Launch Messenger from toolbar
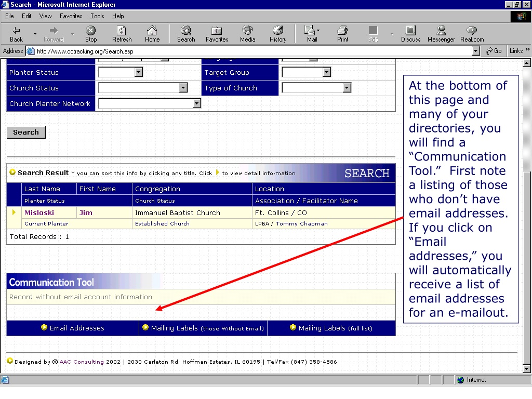The image size is (532, 399). [441, 34]
